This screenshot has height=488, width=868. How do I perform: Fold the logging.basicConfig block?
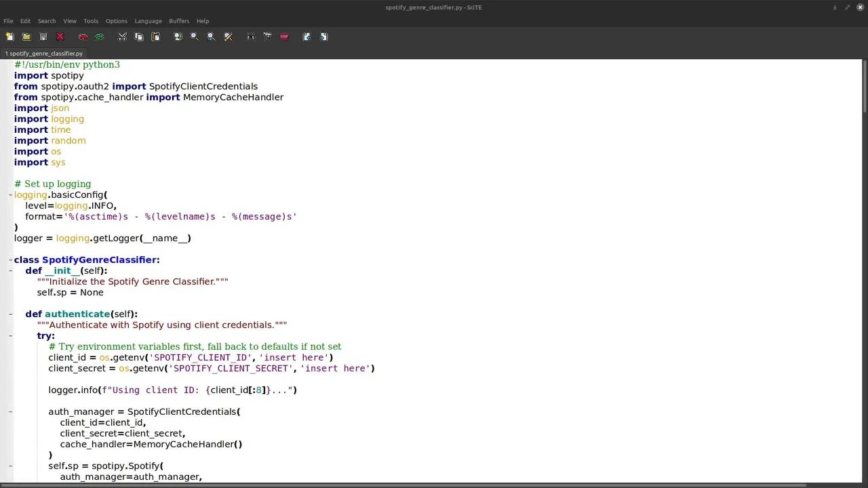11,195
